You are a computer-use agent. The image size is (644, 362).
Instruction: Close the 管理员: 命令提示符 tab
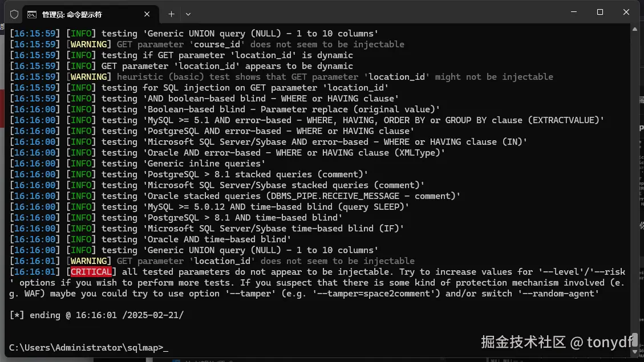pyautogui.click(x=147, y=14)
